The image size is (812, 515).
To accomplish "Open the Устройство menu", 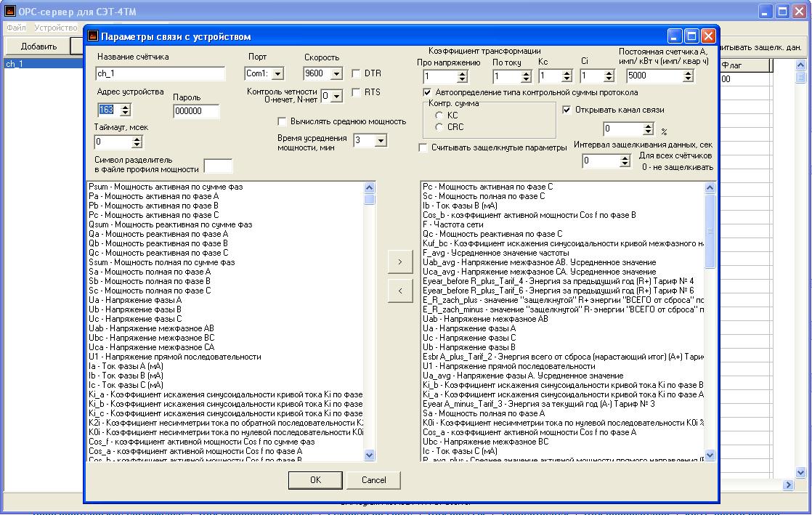I will click(x=55, y=28).
